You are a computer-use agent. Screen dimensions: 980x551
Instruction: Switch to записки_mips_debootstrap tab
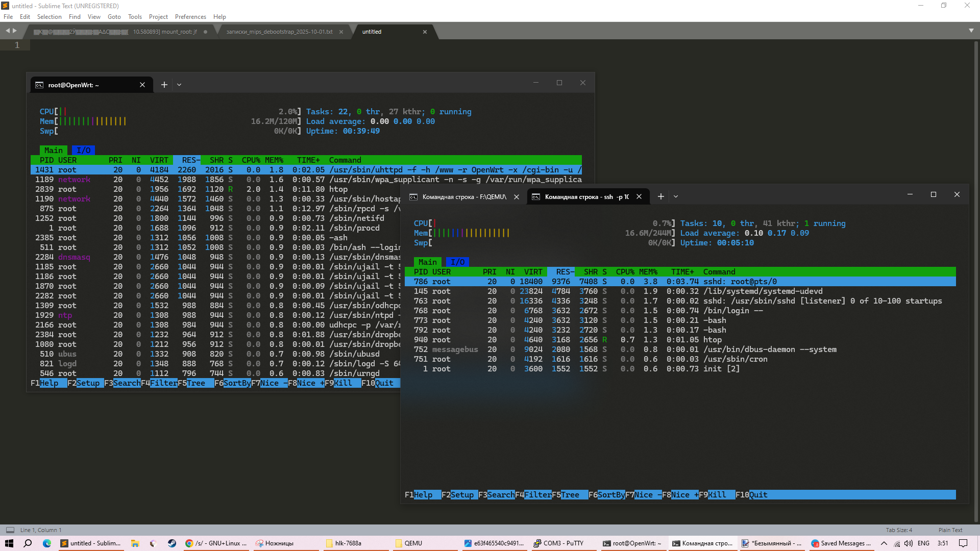[279, 32]
